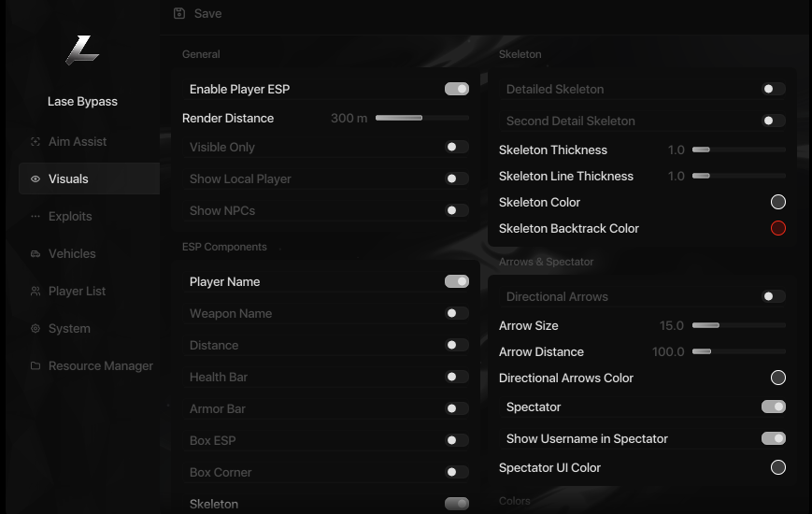Turn on Second Detail Skeleton
The image size is (812, 514).
[774, 121]
